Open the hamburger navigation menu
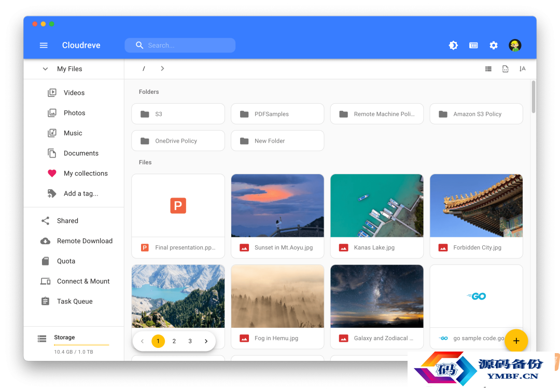This screenshot has height=392, width=560. coord(44,45)
